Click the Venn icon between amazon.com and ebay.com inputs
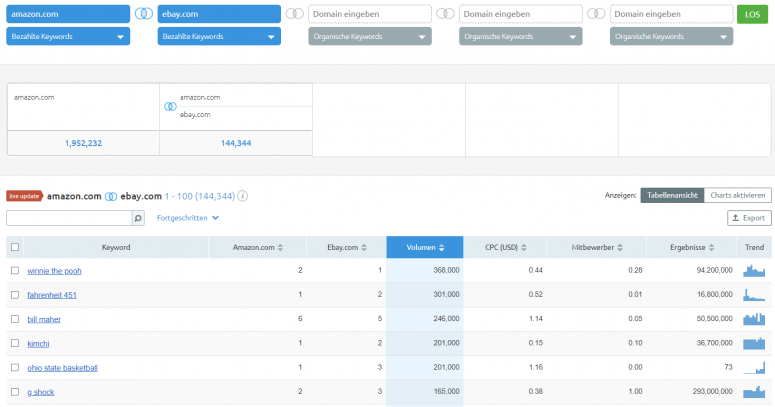775x407 pixels. 144,14
